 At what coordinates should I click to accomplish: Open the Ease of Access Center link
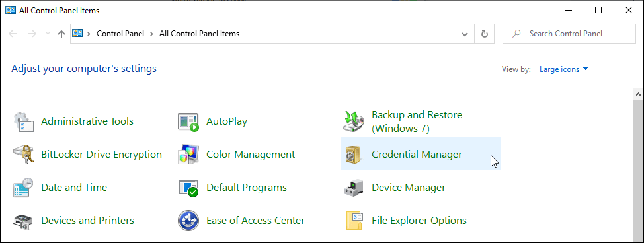[255, 221]
